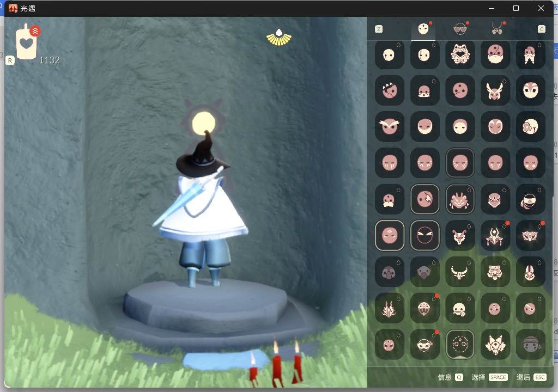Choose the plain white mask with two dot eyes
558x392 pixels.
[x=389, y=54]
